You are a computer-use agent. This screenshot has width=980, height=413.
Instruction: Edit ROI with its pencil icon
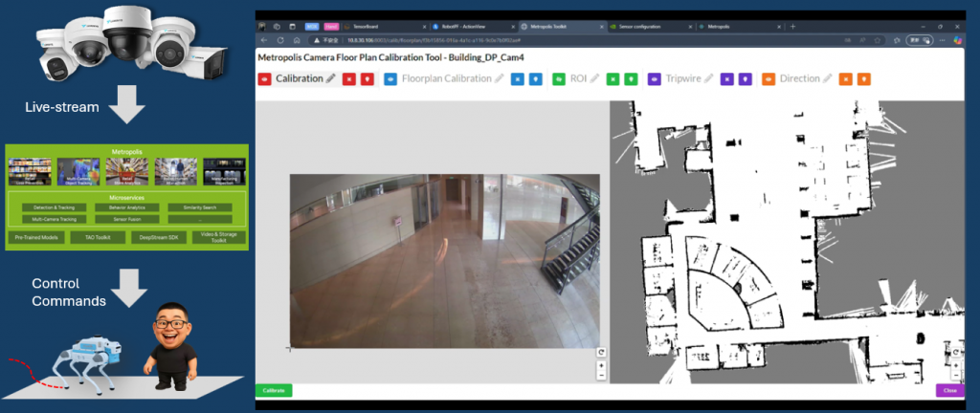[x=593, y=79]
